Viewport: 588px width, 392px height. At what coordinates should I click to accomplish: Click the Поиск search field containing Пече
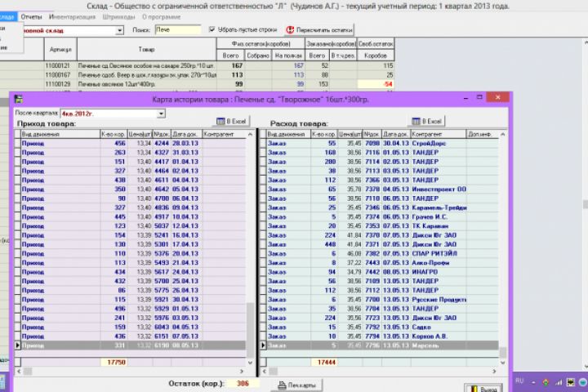(x=178, y=29)
